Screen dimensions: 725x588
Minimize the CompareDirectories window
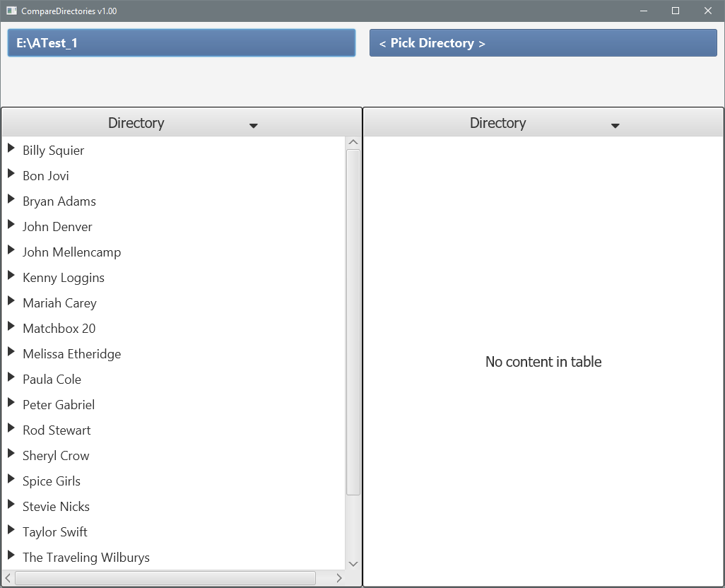pyautogui.click(x=643, y=11)
